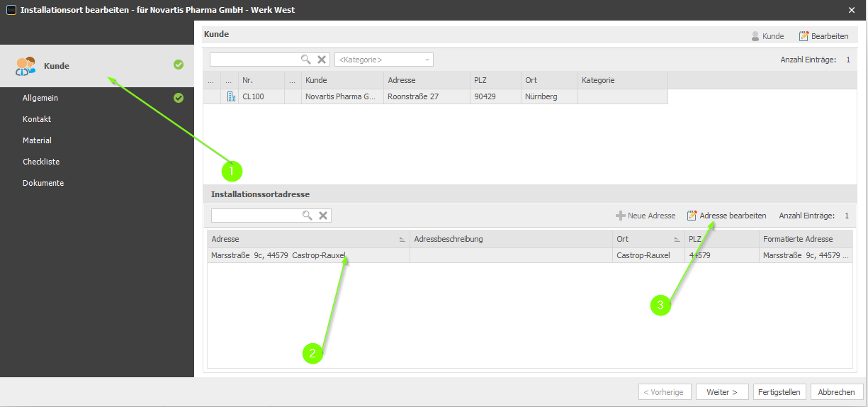
Task: Click the Weiter button
Action: 722,392
